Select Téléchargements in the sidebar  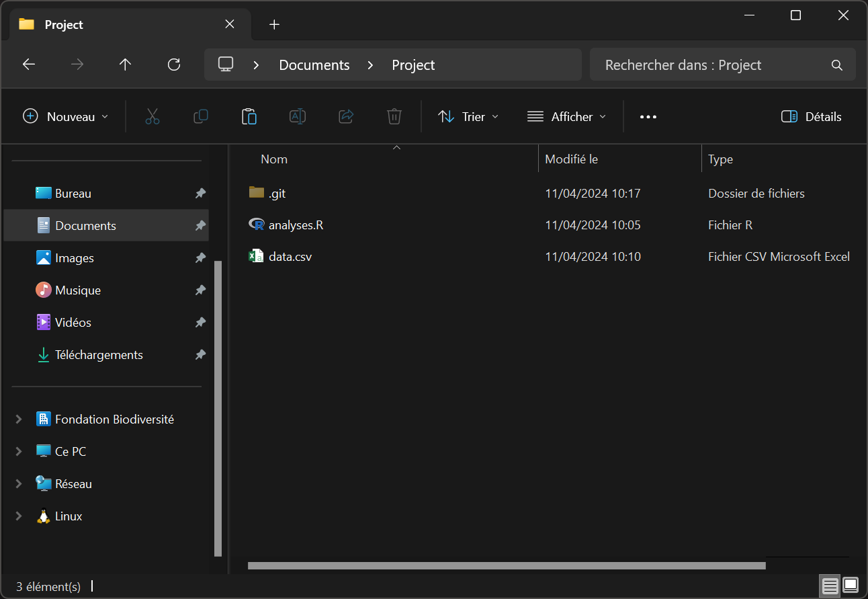tap(99, 355)
